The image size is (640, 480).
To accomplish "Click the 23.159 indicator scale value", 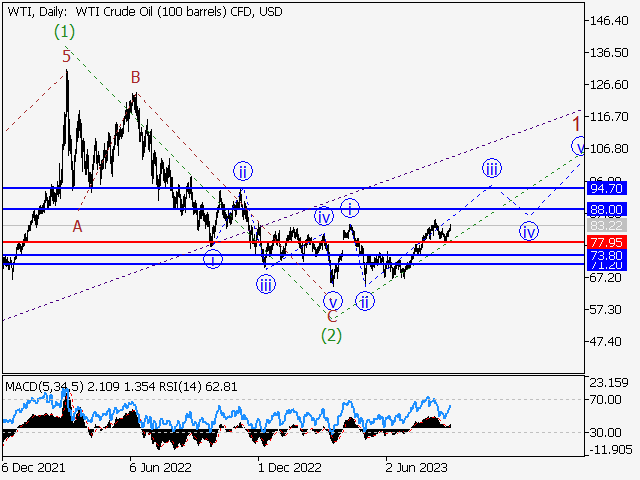I will pyautogui.click(x=609, y=383).
